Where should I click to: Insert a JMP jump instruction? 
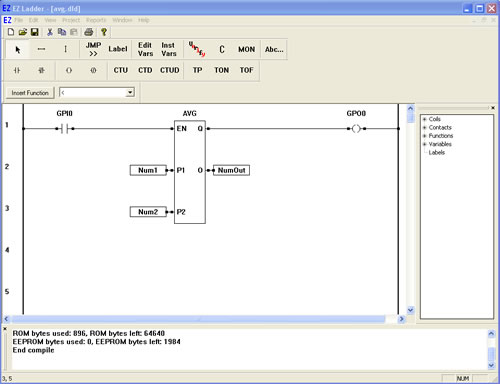tap(93, 49)
